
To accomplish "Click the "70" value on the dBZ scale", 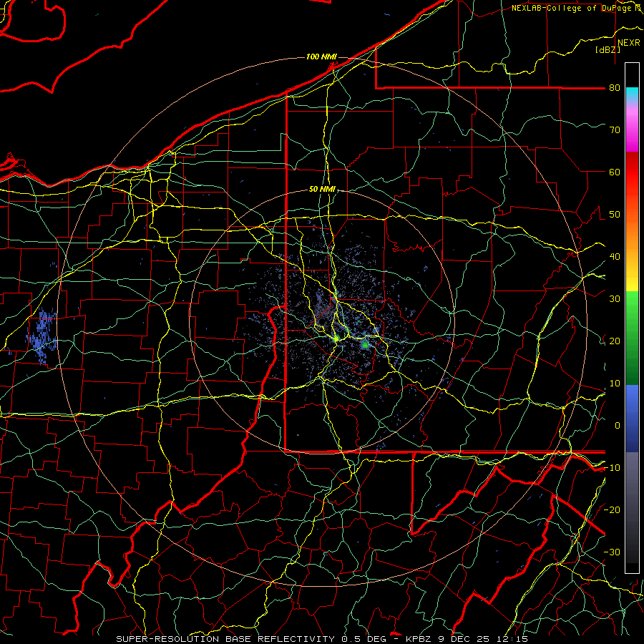I will pos(615,130).
